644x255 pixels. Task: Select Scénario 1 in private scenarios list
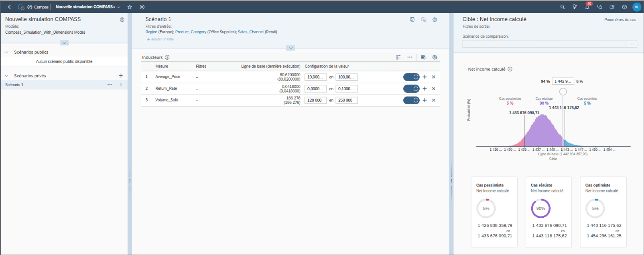(x=14, y=85)
